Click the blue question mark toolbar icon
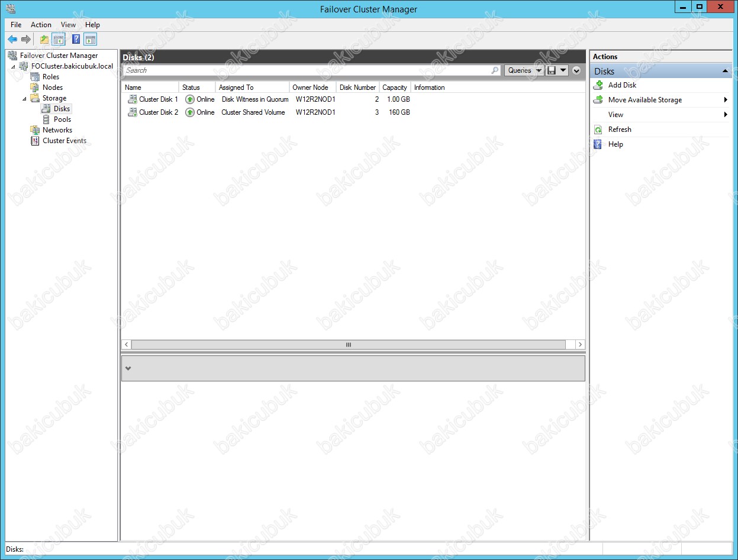This screenshot has height=560, width=738. pyautogui.click(x=76, y=40)
